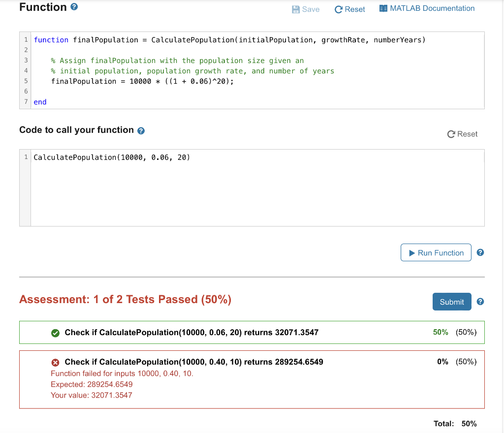Click the green checkmark icon of the passed test

[55, 333]
